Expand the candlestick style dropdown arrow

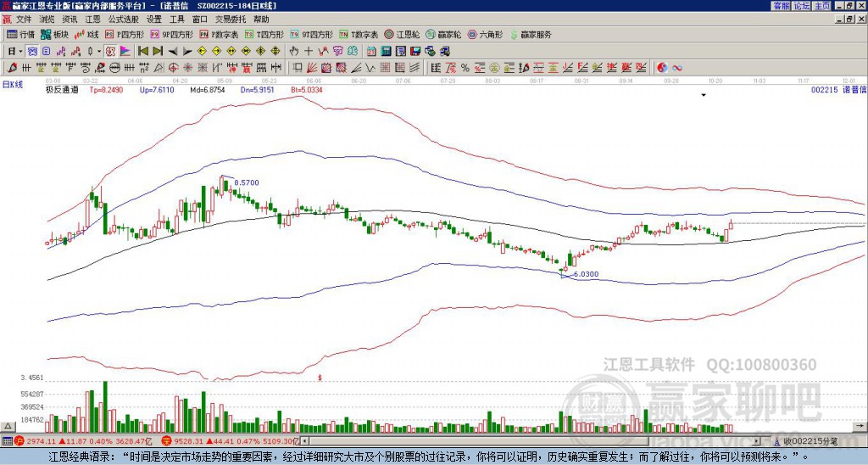(99, 52)
